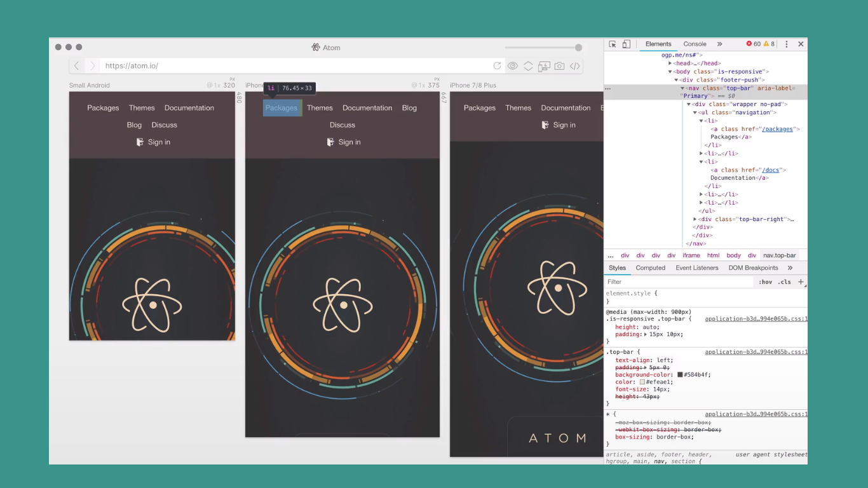Image resolution: width=868 pixels, height=488 pixels.
Task: Open the DOM Breakpoints tab
Action: [753, 268]
